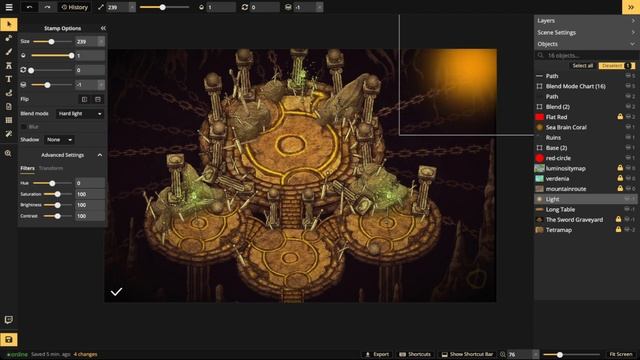640x360 pixels.
Task: Select Blend Mode Chart (16) object
Action: [x=587, y=86]
